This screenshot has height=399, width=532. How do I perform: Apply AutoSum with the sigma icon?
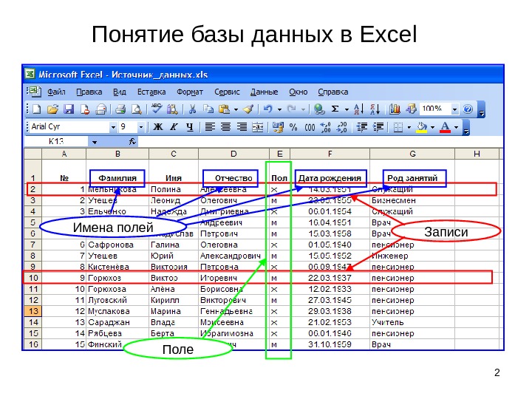[335, 109]
